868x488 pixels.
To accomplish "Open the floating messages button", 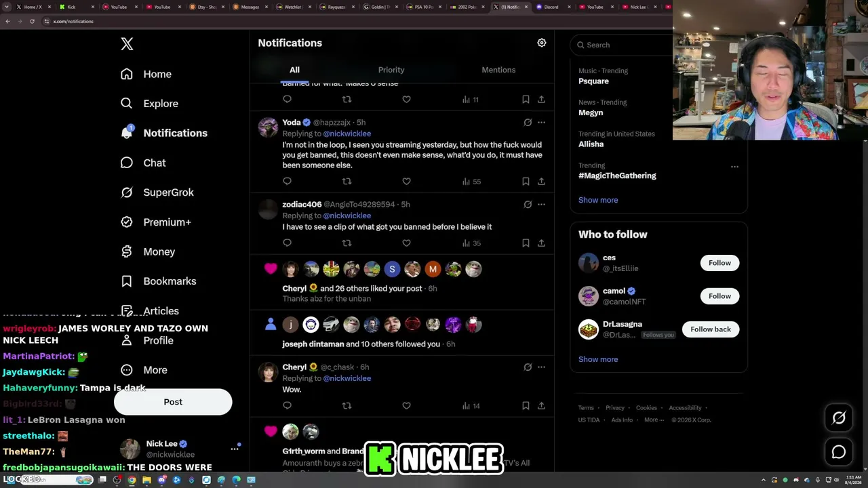I will click(x=839, y=452).
